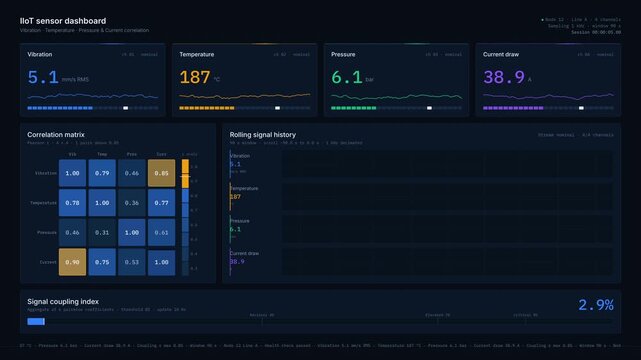Select the Temperature–Vib cell showing 0.78
Image resolution: width=641 pixels, height=360 pixels.
(72, 203)
